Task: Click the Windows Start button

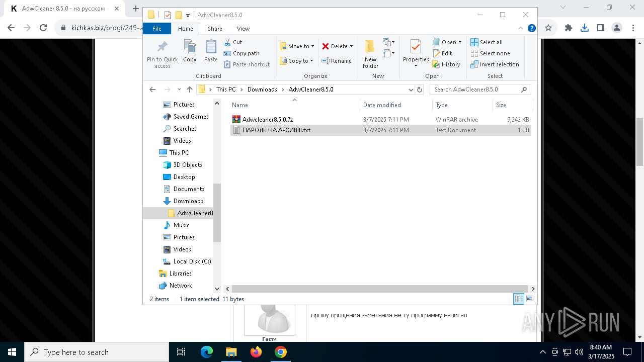Action: click(x=12, y=352)
